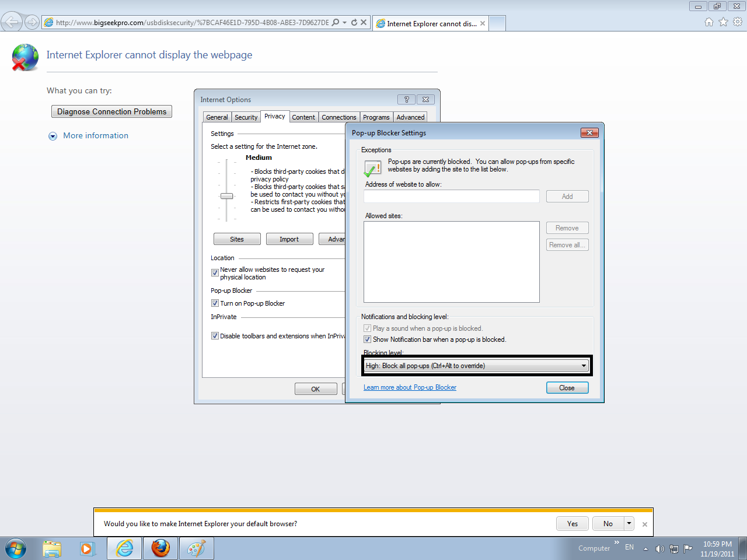
Task: Click Close in Pop-up Blocker Settings
Action: [567, 388]
